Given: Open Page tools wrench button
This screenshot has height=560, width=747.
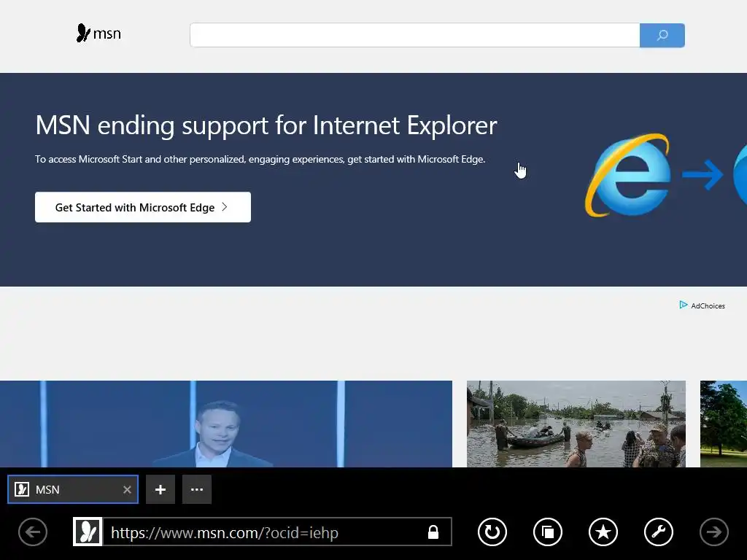Looking at the screenshot, I should tap(659, 532).
